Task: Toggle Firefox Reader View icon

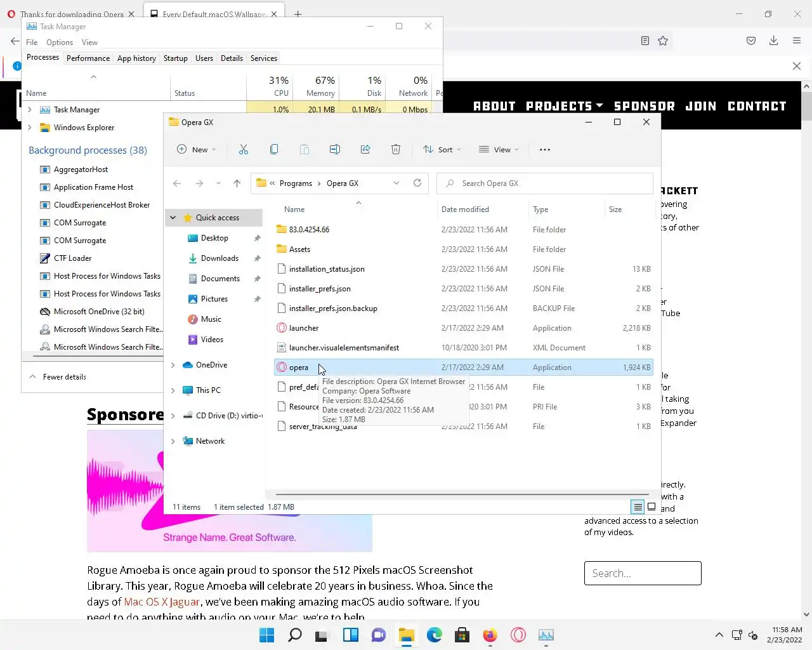Action: click(645, 41)
